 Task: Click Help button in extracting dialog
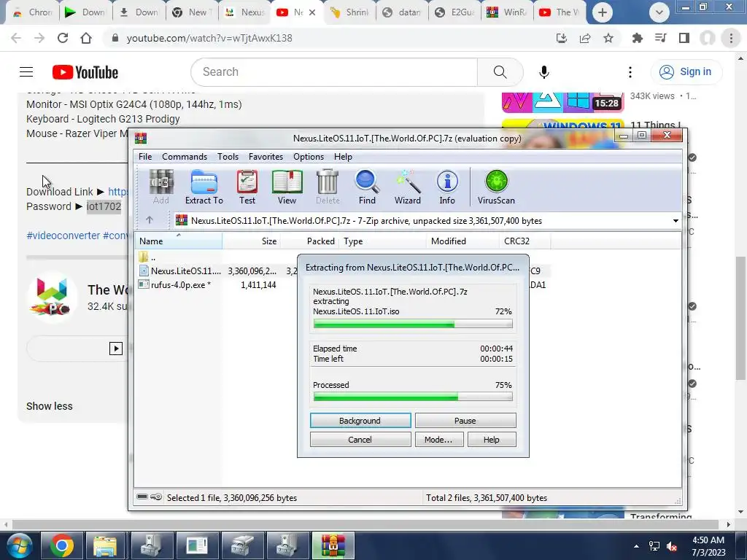(x=491, y=440)
